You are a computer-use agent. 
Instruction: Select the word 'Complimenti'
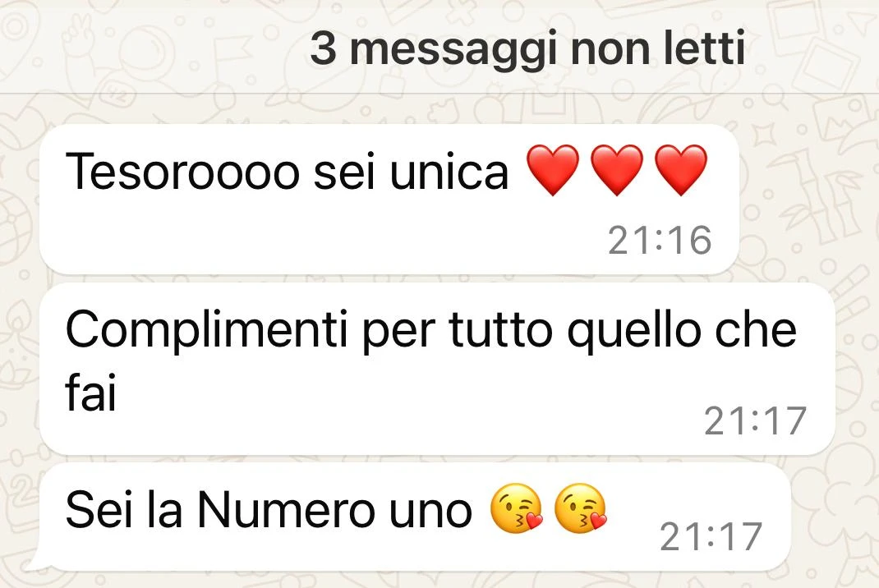[x=207, y=331]
